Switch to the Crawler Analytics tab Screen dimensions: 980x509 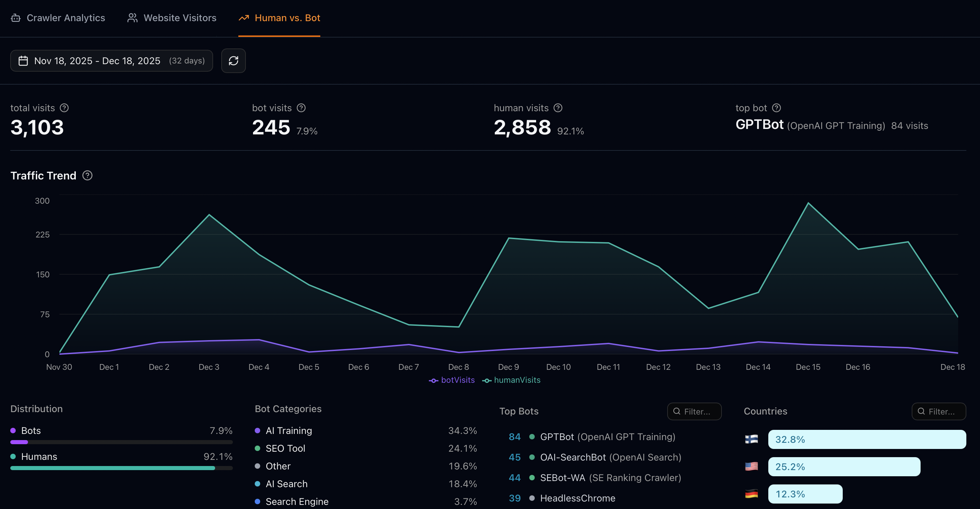[x=58, y=18]
